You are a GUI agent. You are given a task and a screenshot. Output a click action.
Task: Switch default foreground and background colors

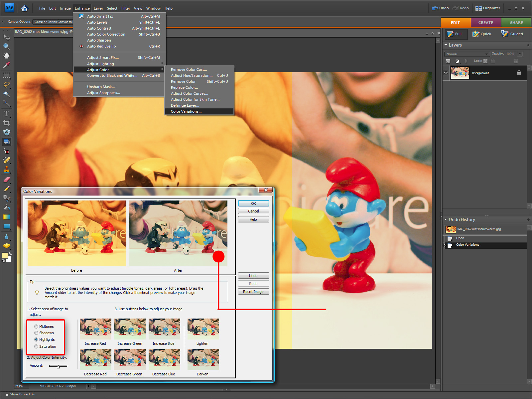click(x=3, y=261)
